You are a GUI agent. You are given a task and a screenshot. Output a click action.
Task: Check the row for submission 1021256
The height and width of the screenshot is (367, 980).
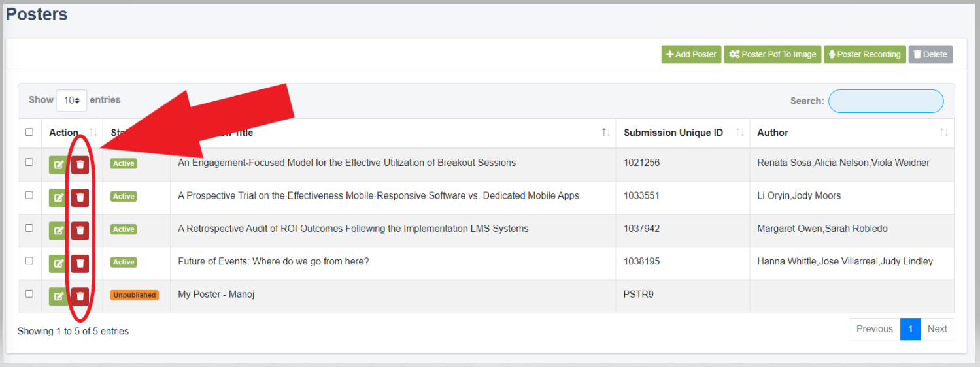coord(29,162)
